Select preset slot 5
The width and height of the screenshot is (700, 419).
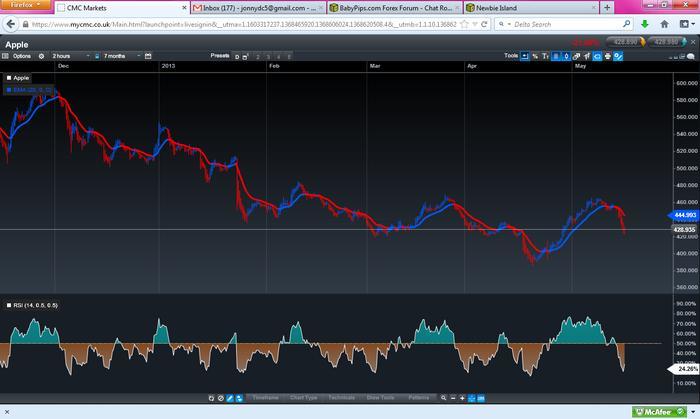click(x=289, y=57)
